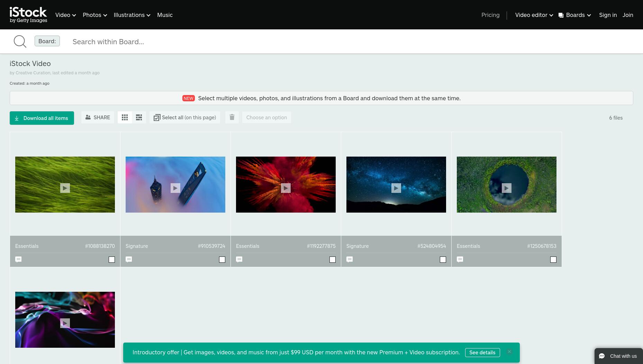Click the Join link
This screenshot has height=364, width=643.
point(628,15)
